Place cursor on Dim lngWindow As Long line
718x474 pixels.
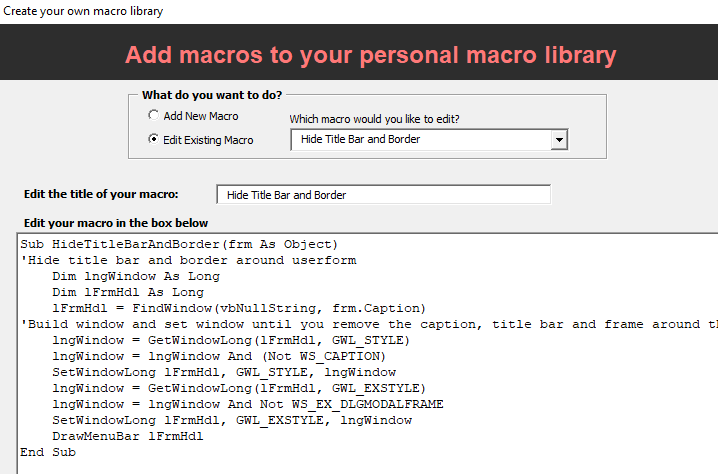[x=135, y=276]
